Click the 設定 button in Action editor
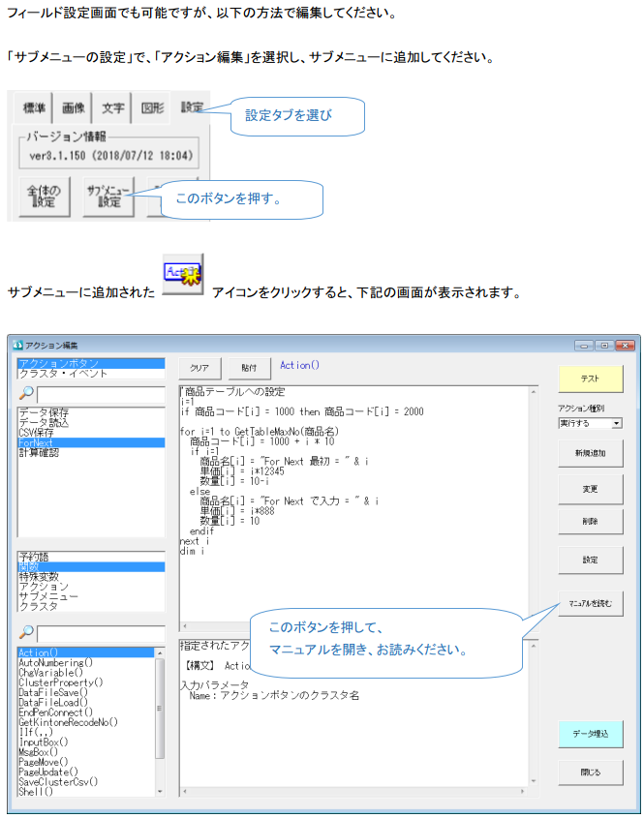Screen dimensions: 644x818 click(590, 560)
